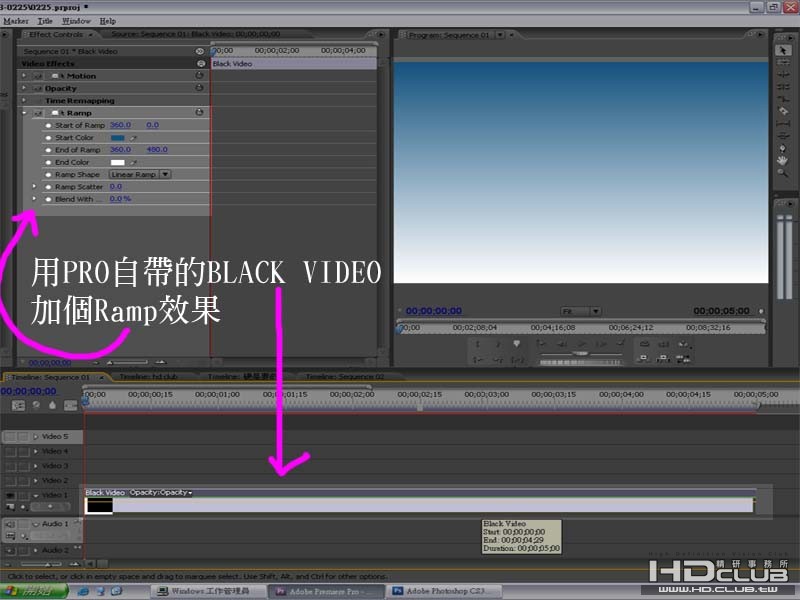Open the Start Color swatch
The width and height of the screenshot is (800, 600).
(117, 138)
